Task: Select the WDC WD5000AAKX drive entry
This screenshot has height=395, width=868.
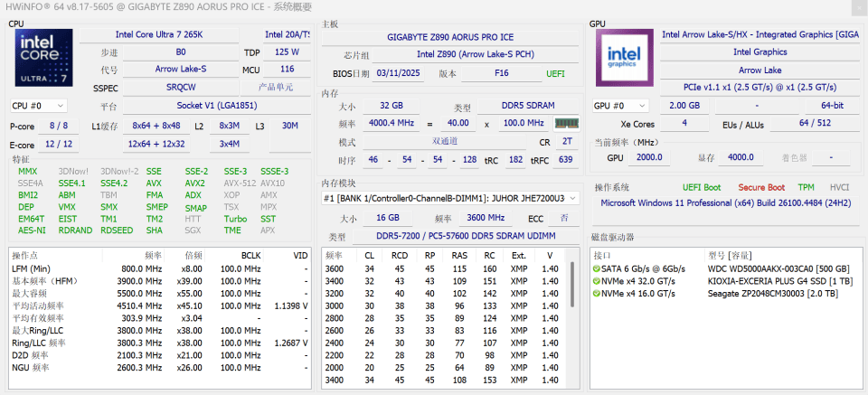Action: coord(778,268)
